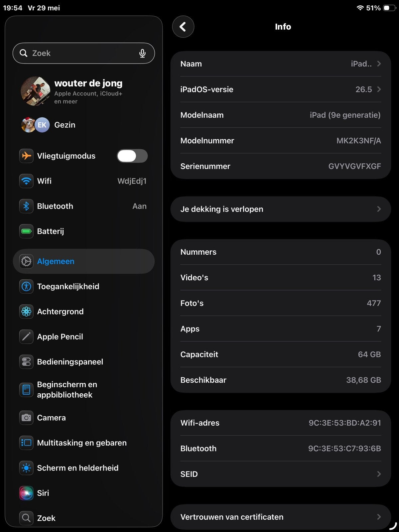
Task: Open the iPadOS-versie 26.5 chevron
Action: [x=379, y=89]
